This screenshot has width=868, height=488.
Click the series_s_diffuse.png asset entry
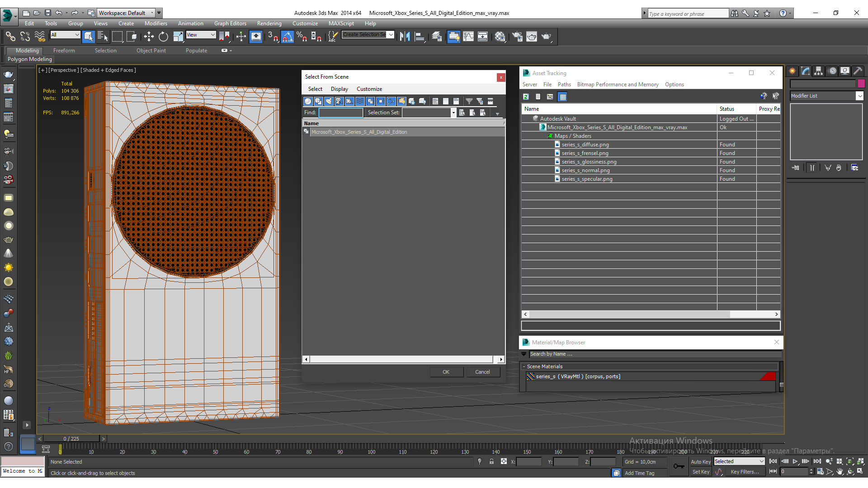point(584,144)
